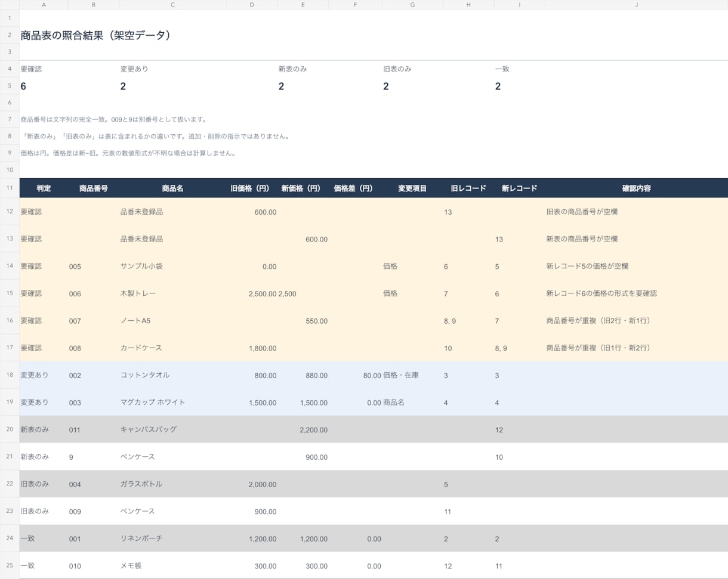Click the price difference 80.00 cell
Screen dimensions: 728x579
pos(355,375)
